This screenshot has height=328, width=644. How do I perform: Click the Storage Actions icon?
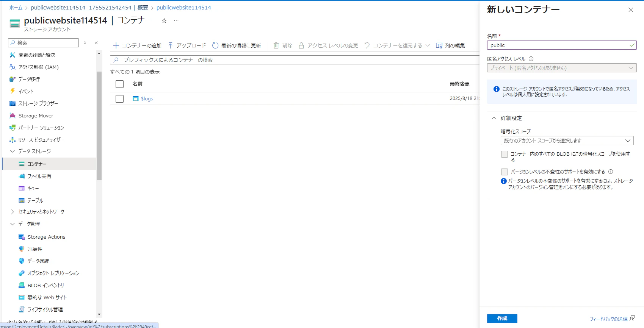(x=22, y=237)
